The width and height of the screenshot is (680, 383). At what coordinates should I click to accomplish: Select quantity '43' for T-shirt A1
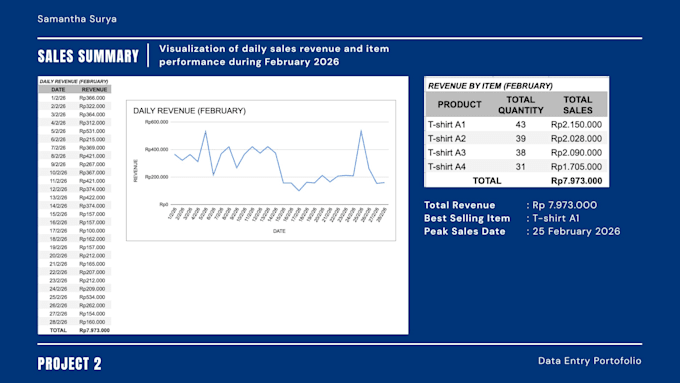coord(520,124)
